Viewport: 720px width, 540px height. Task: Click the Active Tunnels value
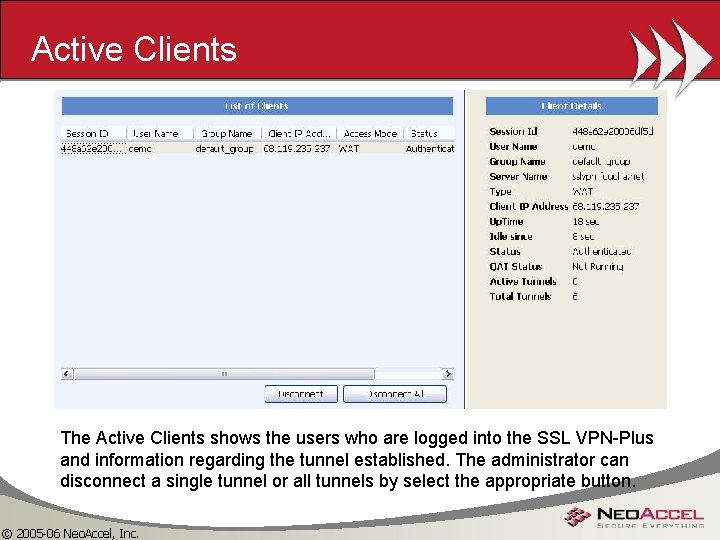coord(575,281)
